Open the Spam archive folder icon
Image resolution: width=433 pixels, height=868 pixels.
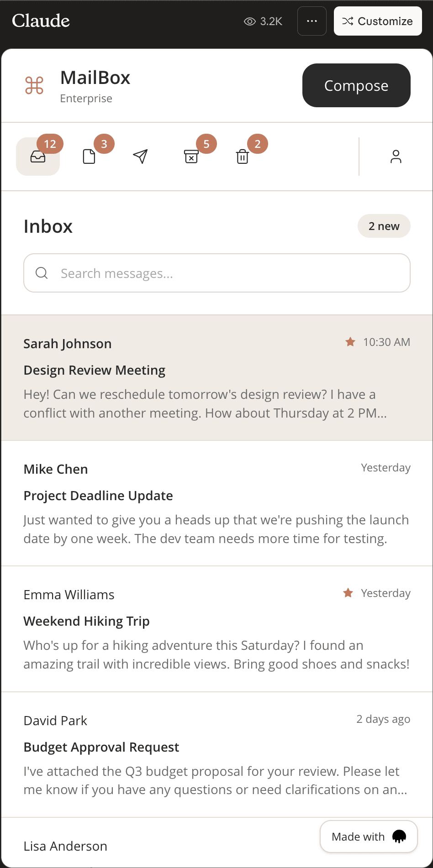(191, 157)
